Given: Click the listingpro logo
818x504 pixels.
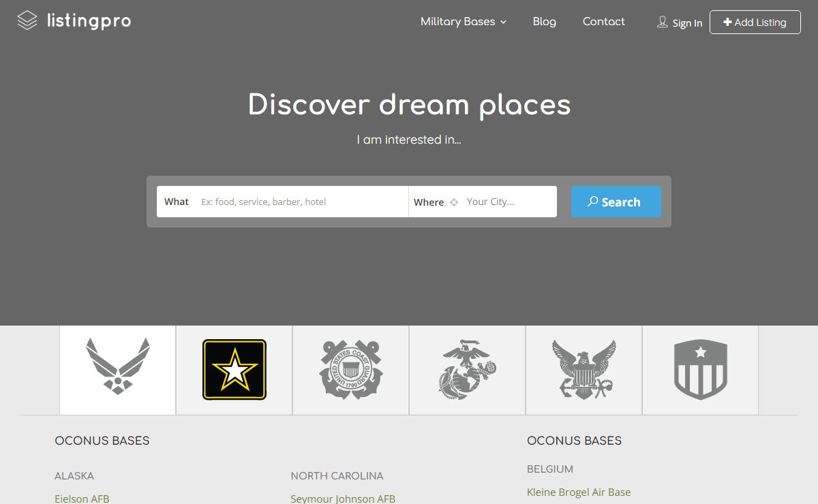Looking at the screenshot, I should tap(74, 21).
